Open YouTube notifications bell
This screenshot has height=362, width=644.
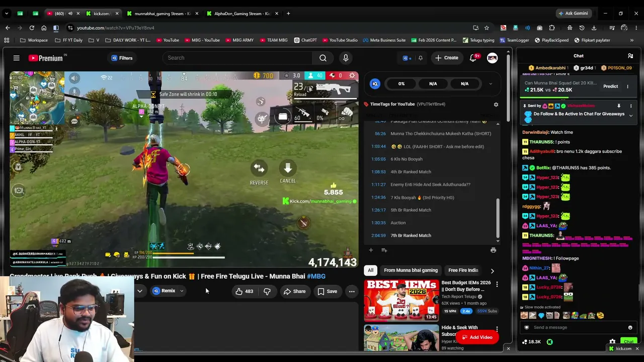(473, 58)
